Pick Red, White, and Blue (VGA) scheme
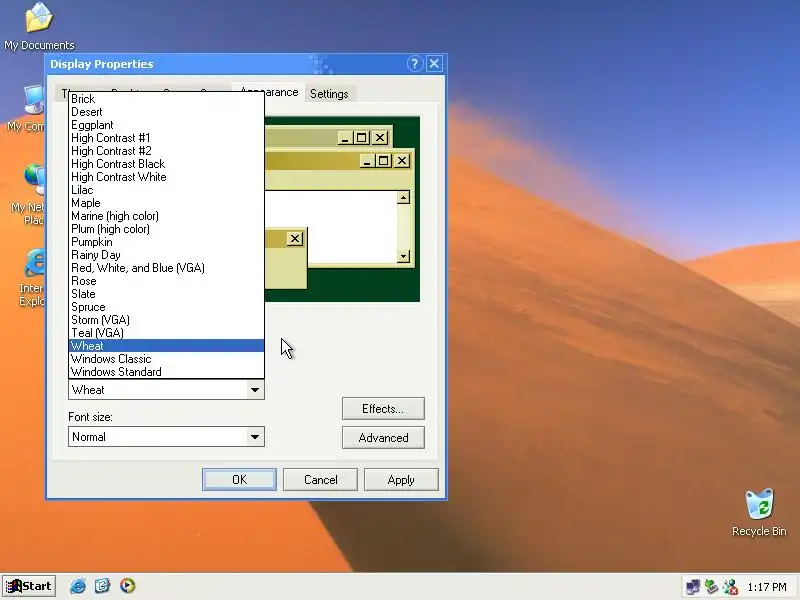Viewport: 800px width, 600px height. 166,268
